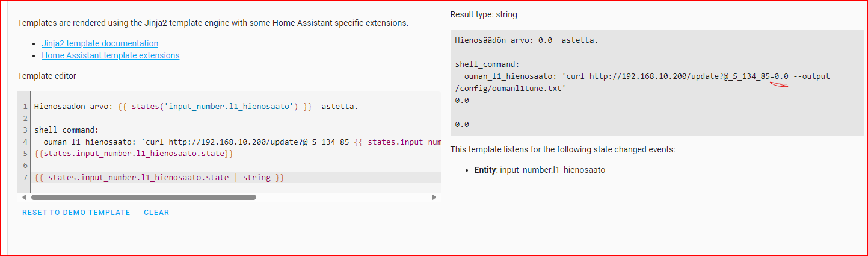Image resolution: width=868 pixels, height=256 pixels.
Task: Open Home Assistant template extensions link
Action: (110, 55)
